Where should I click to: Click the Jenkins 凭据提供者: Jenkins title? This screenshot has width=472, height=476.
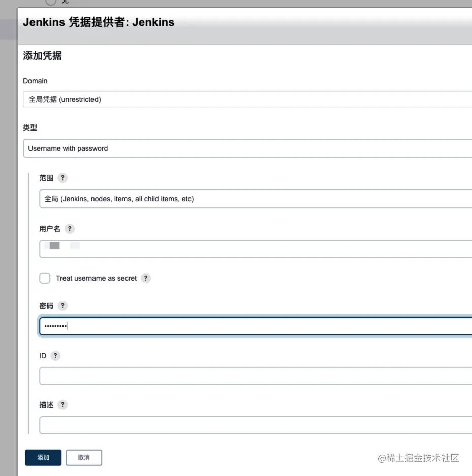pos(99,22)
